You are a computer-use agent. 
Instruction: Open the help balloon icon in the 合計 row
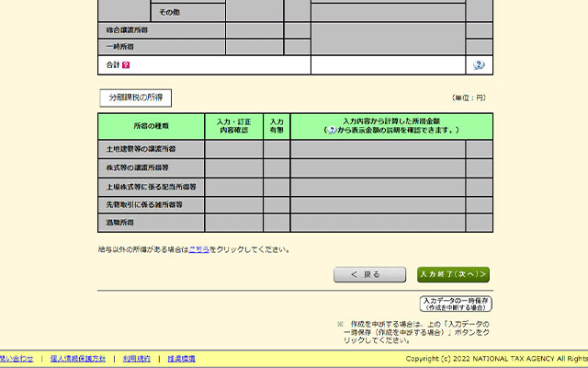pyautogui.click(x=479, y=65)
